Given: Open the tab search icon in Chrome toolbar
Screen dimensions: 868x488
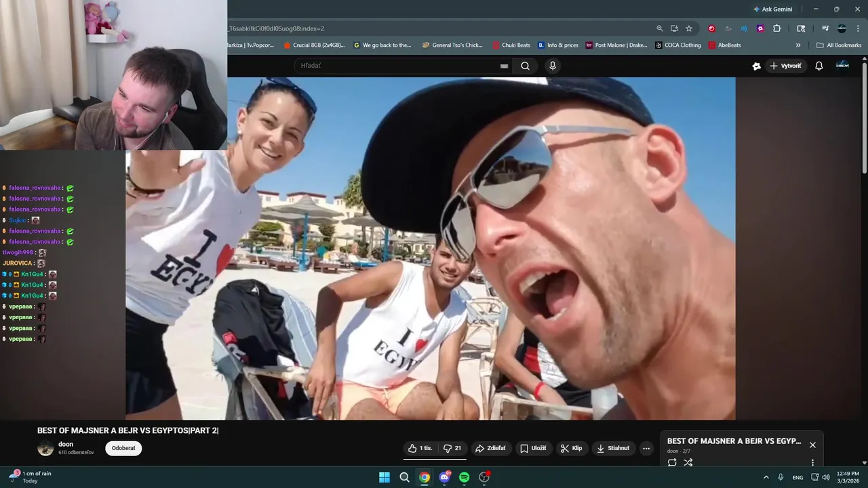Looking at the screenshot, I should pos(801,28).
